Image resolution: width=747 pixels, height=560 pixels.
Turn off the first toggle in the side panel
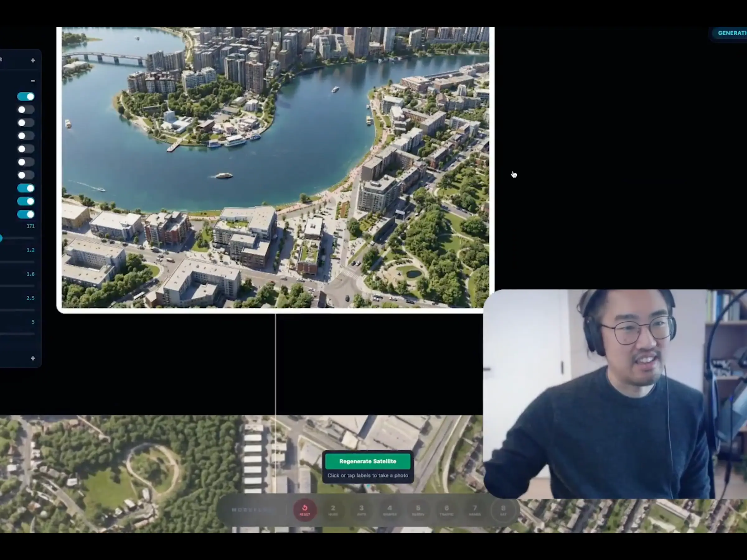(x=26, y=96)
